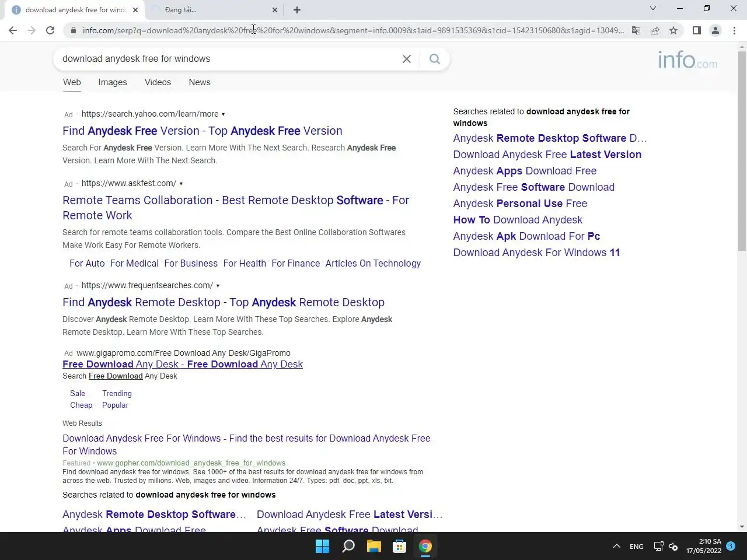Screen dimensions: 747x560
Task: Open 'Download Anydesk Free For Windows' result
Action: 246,444
